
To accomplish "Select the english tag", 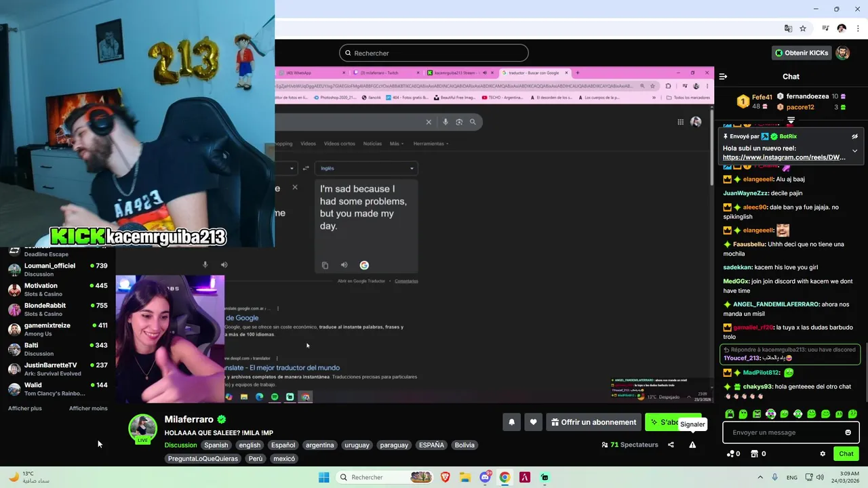I will pos(250,445).
